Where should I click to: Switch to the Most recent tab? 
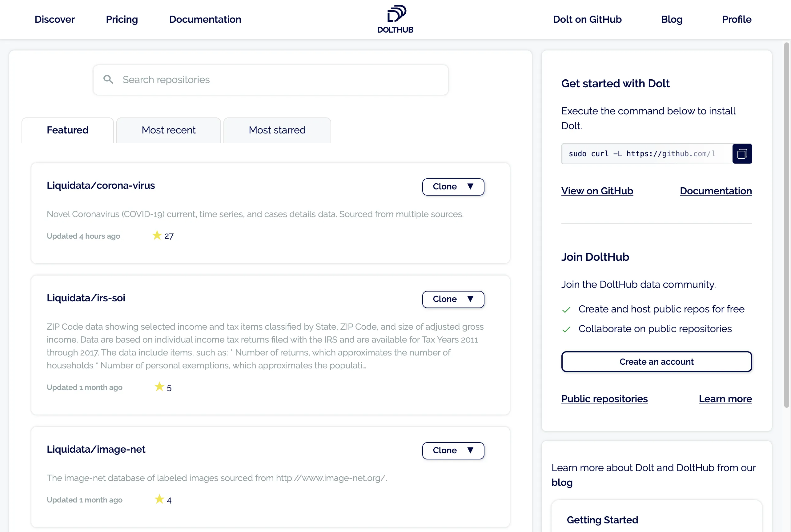(168, 130)
